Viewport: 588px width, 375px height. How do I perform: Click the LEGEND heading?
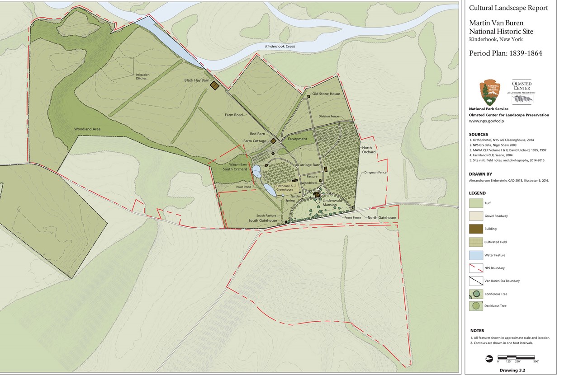click(478, 193)
